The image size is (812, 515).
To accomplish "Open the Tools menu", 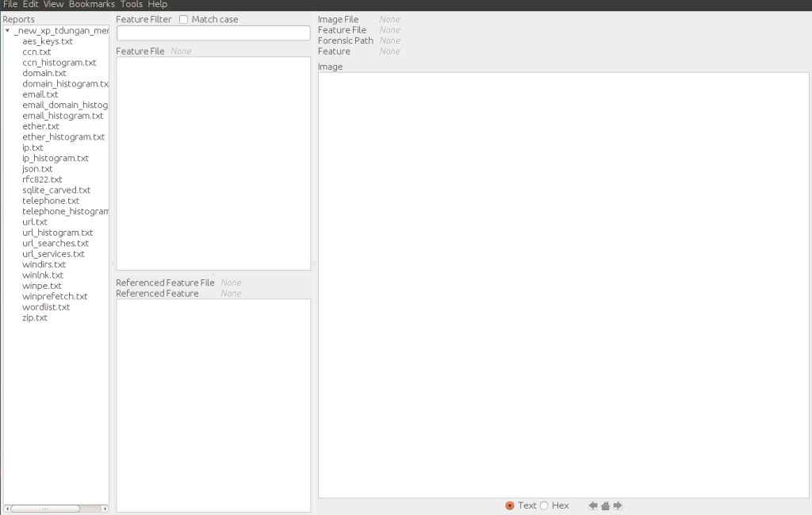I will point(131,5).
